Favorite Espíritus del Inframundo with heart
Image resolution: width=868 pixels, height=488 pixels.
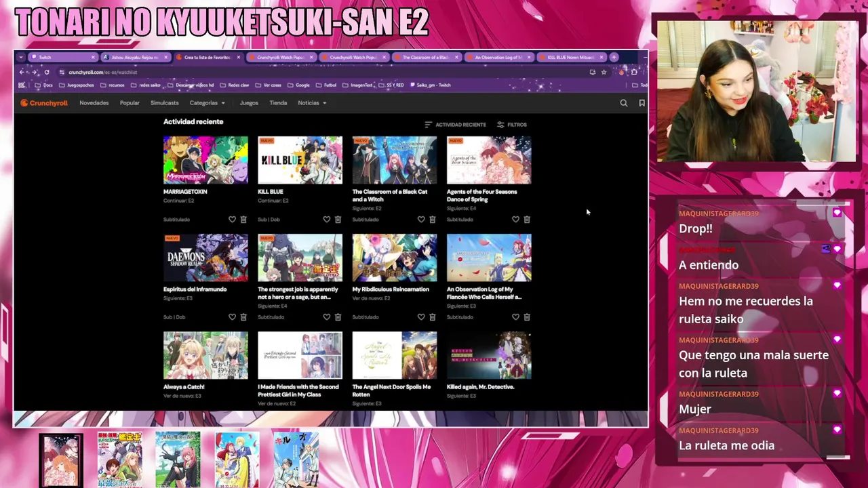click(x=232, y=317)
